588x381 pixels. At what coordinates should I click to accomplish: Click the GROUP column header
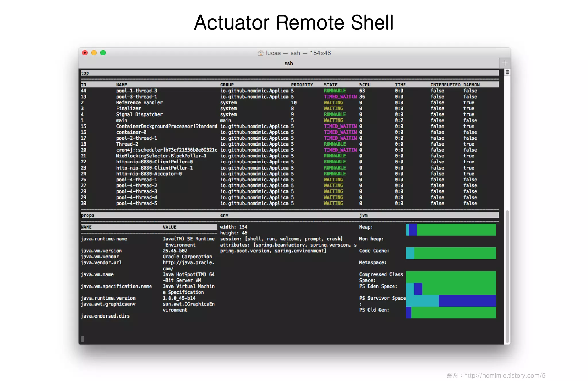click(227, 85)
